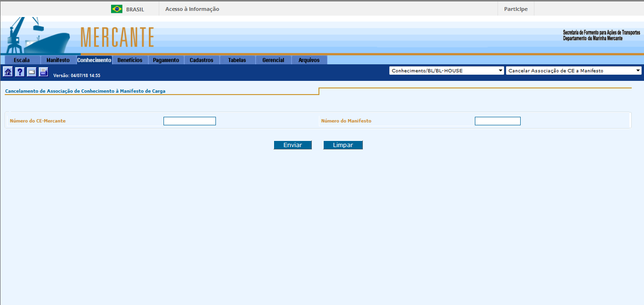644x305 pixels.
Task: Switch to the Escala tab
Action: 22,60
